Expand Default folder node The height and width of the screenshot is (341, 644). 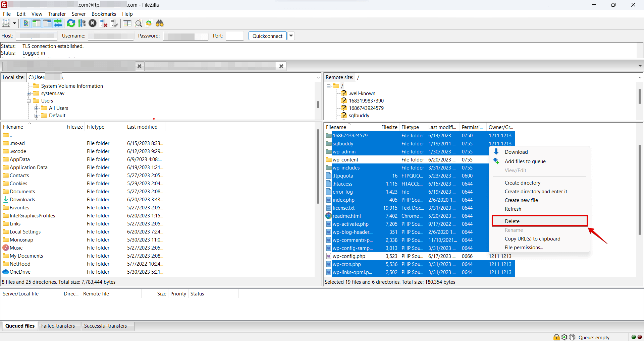tap(37, 116)
